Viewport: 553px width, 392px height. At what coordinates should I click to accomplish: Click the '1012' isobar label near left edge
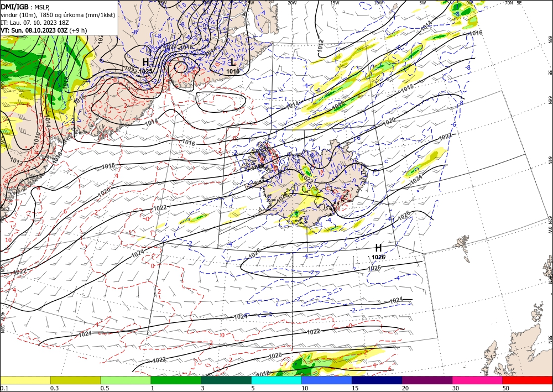(x=17, y=161)
